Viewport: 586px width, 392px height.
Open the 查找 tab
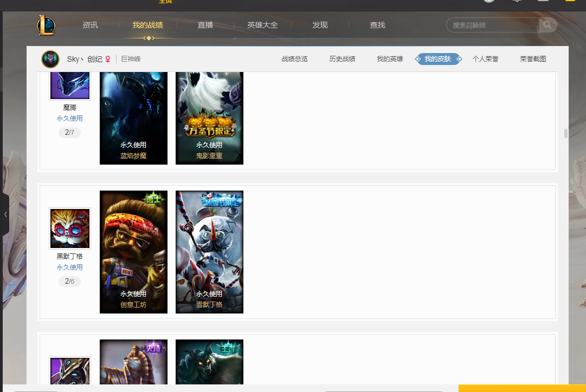[x=377, y=25]
